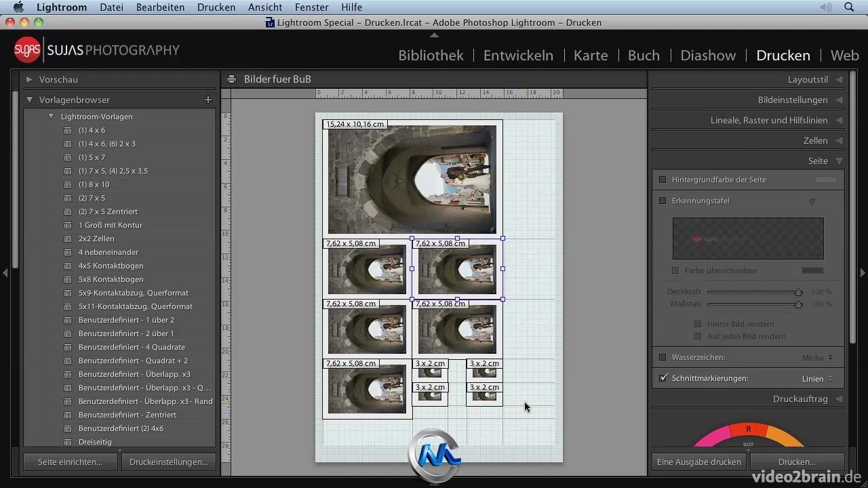Viewport: 868px width, 488px height.
Task: Open the Fenster menu
Action: tap(312, 7)
